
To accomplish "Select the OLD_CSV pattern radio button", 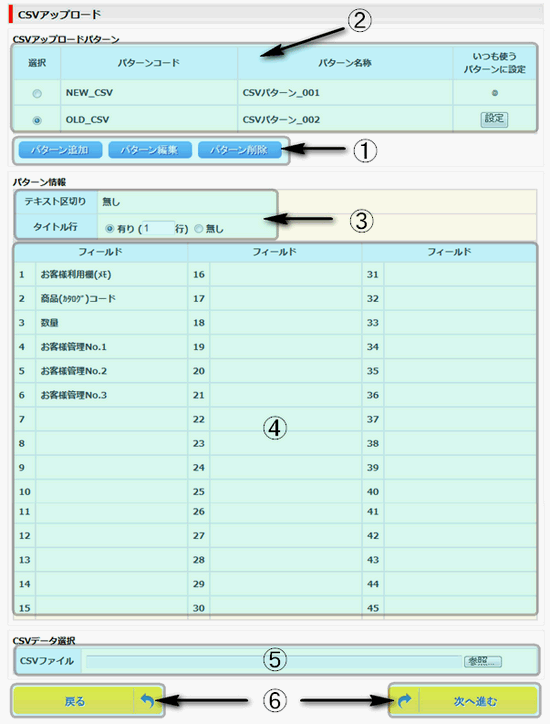I will (x=37, y=120).
